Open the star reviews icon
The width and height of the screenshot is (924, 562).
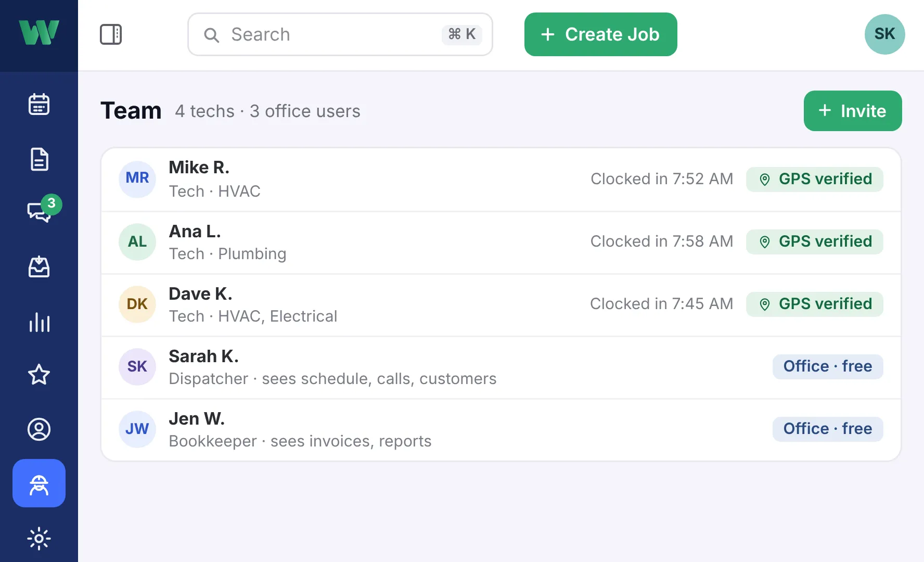[x=39, y=375]
